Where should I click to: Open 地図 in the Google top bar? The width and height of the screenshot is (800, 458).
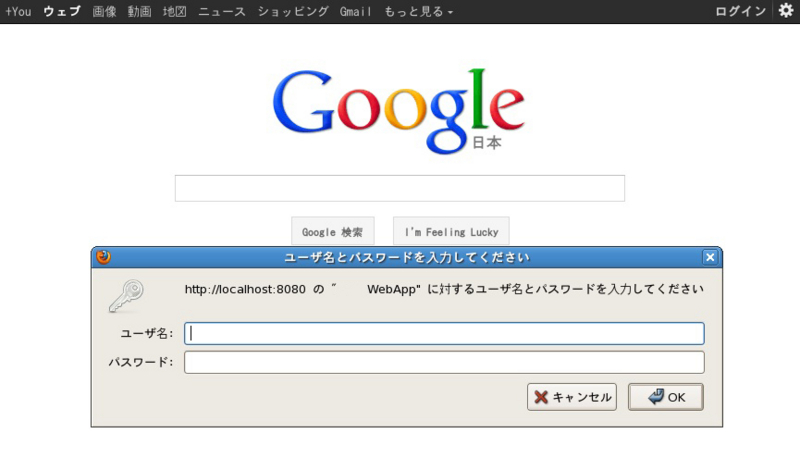pos(174,11)
